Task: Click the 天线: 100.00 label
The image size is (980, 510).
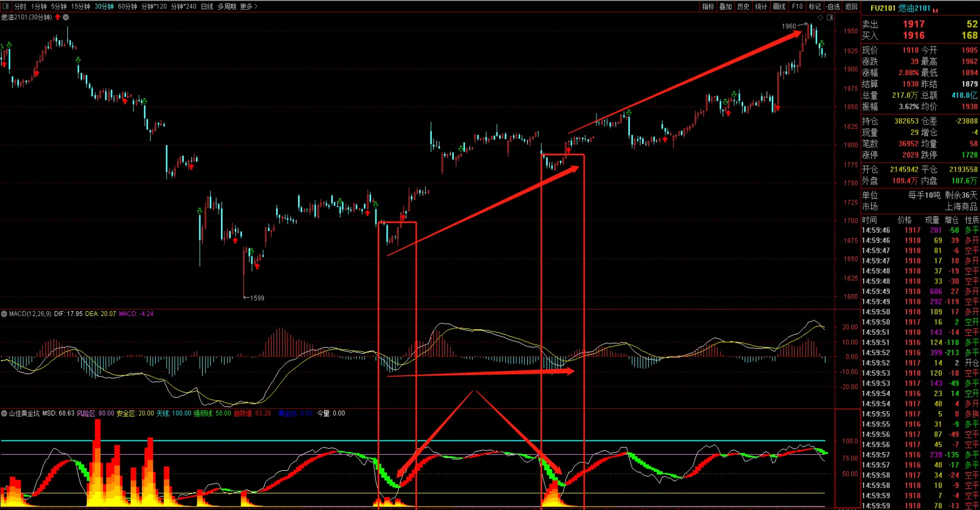Action: pos(174,413)
